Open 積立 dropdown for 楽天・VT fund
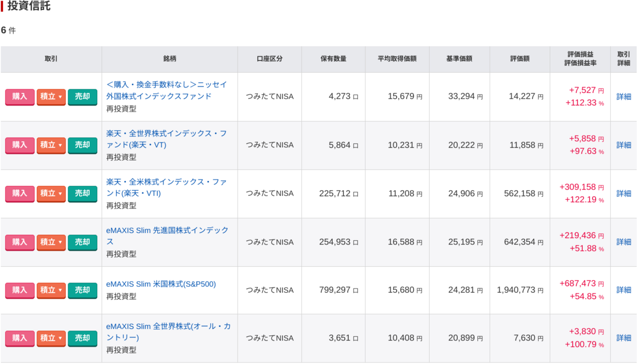Image resolution: width=638 pixels, height=364 pixels. tap(51, 145)
